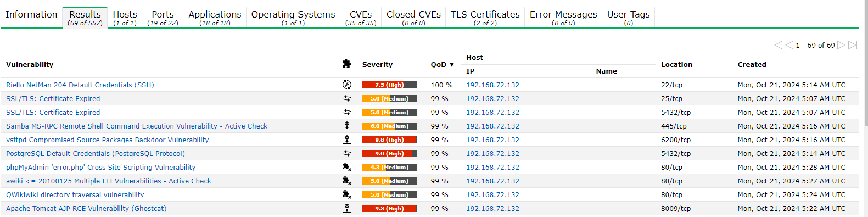The width and height of the screenshot is (868, 217).
Task: Open the Error Messages tab
Action: tap(563, 18)
